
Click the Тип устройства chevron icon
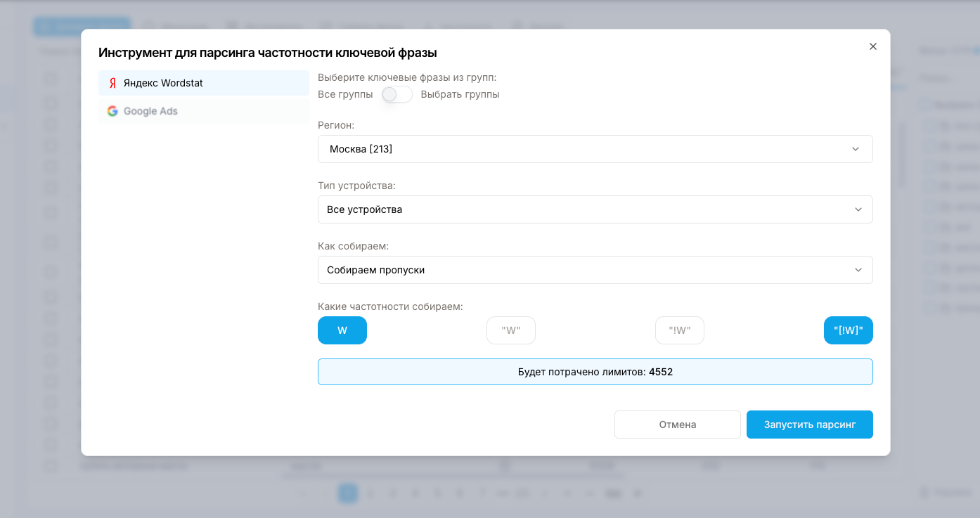(856, 209)
